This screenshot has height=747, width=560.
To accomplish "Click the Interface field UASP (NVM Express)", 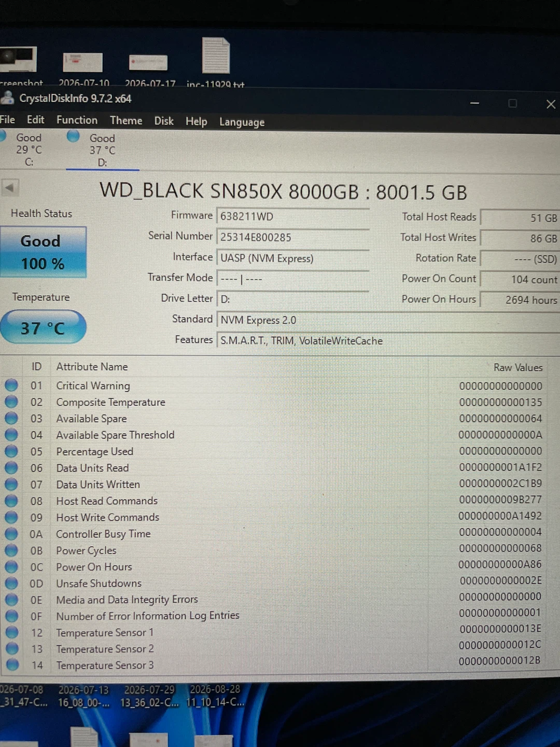I will pos(292,258).
